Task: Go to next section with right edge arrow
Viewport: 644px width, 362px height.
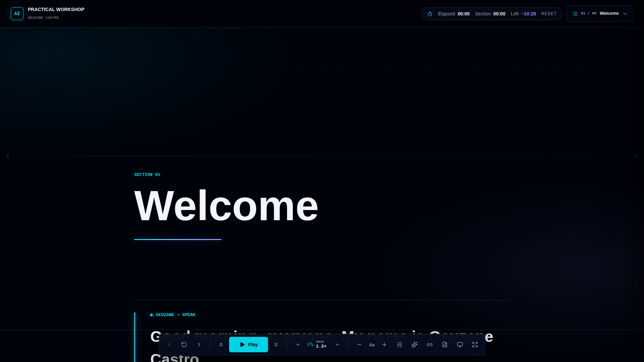Action: [636, 156]
